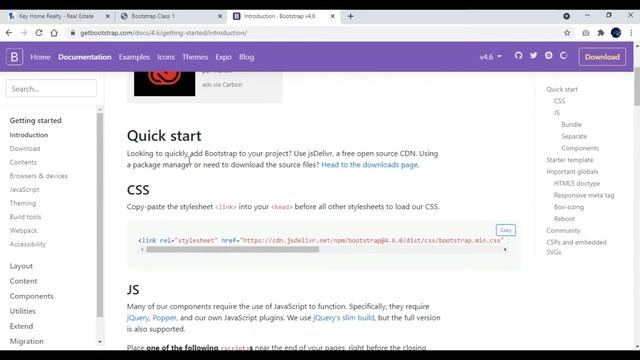The width and height of the screenshot is (640, 360).
Task: Collapse the Getting started section
Action: coord(36,120)
